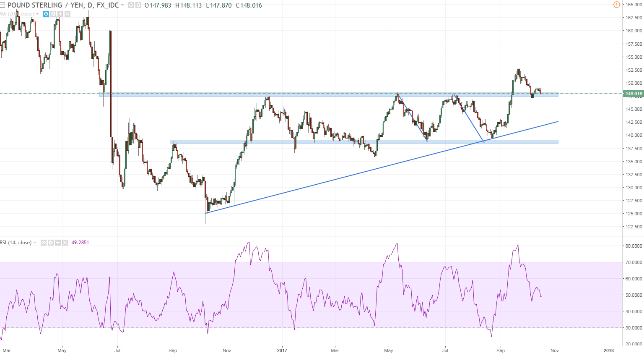Open the symbol dropdown arrow after FX_IDC
The image size is (644, 353).
[x=122, y=5]
